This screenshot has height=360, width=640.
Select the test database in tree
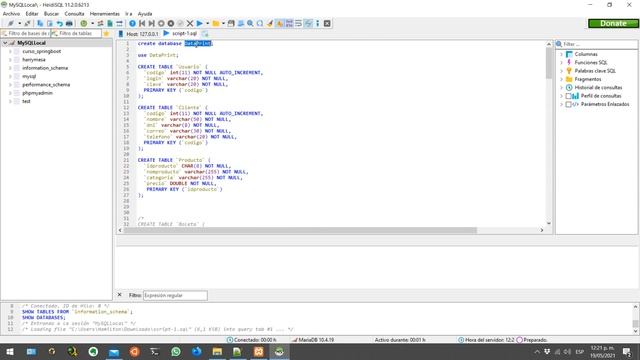pos(26,101)
